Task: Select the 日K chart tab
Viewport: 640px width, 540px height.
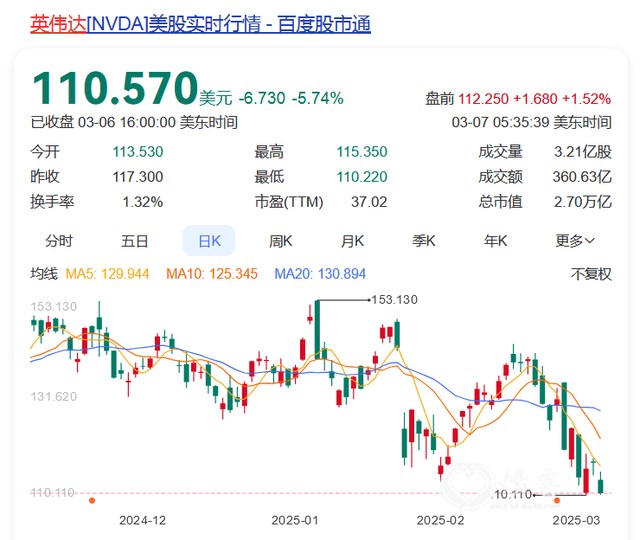Action: 209,241
